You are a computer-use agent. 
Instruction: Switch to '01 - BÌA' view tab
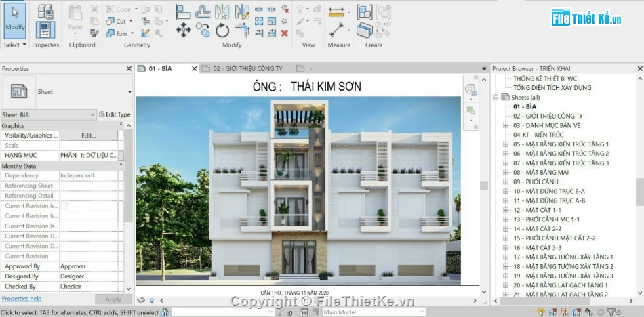click(160, 68)
